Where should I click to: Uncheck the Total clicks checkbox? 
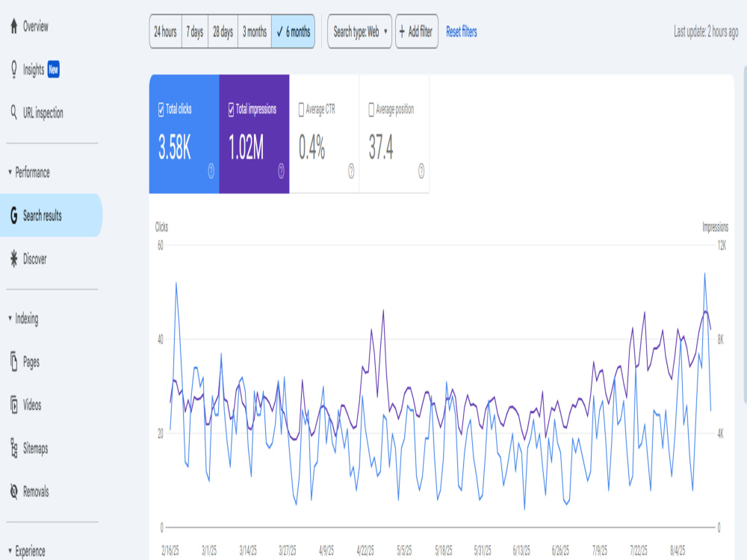pos(161,110)
